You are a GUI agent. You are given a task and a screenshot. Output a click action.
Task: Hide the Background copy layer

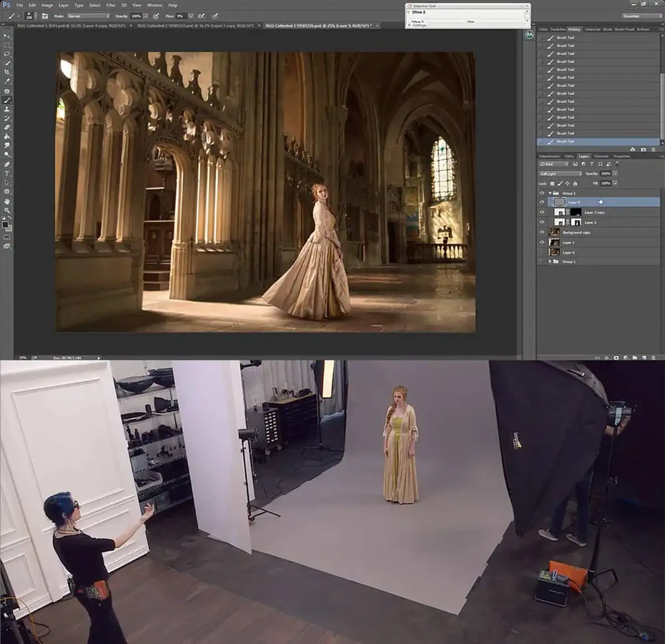tap(542, 232)
